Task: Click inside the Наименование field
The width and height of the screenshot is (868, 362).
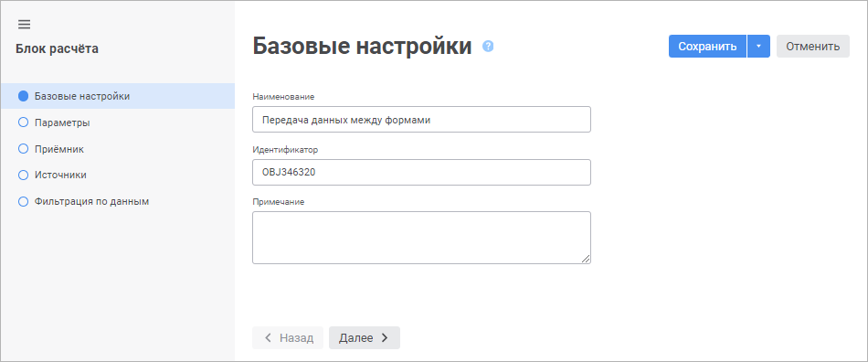Action: pyautogui.click(x=421, y=120)
